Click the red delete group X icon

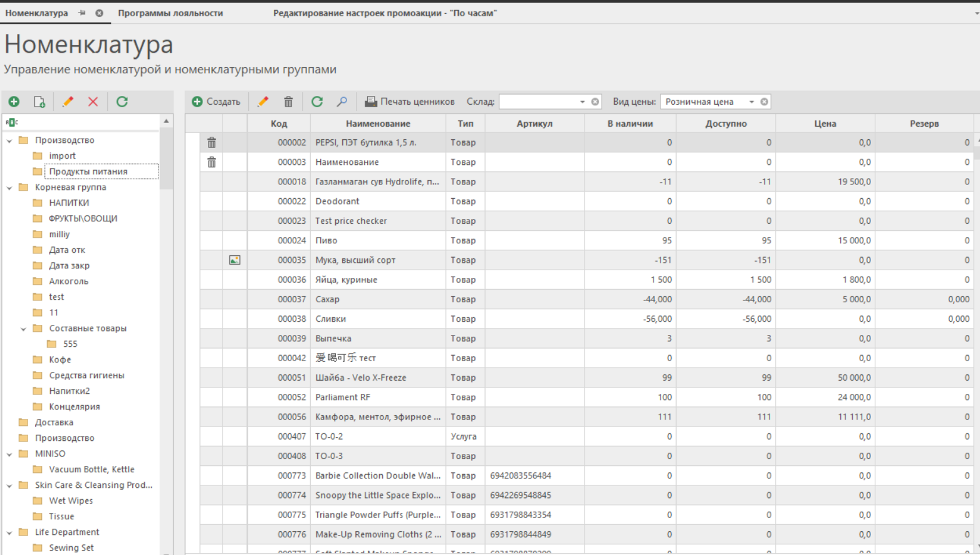pyautogui.click(x=93, y=102)
